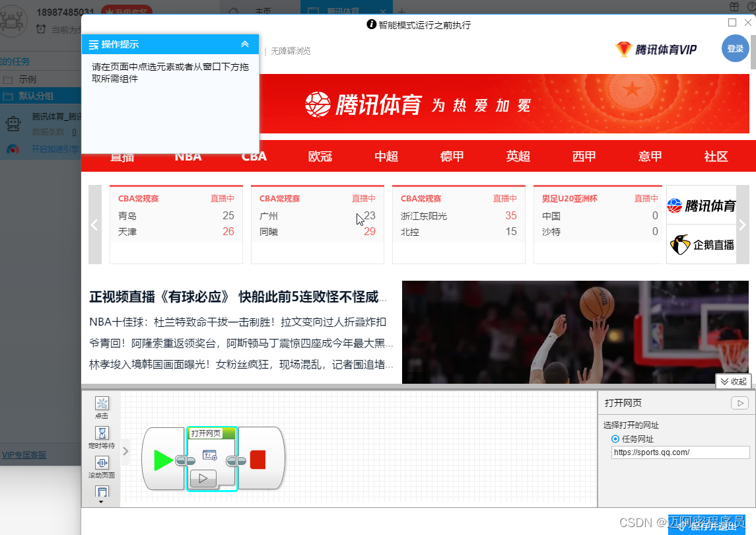Image resolution: width=756 pixels, height=535 pixels.
Task: Click run icon in 打开网页 properties header
Action: point(739,403)
